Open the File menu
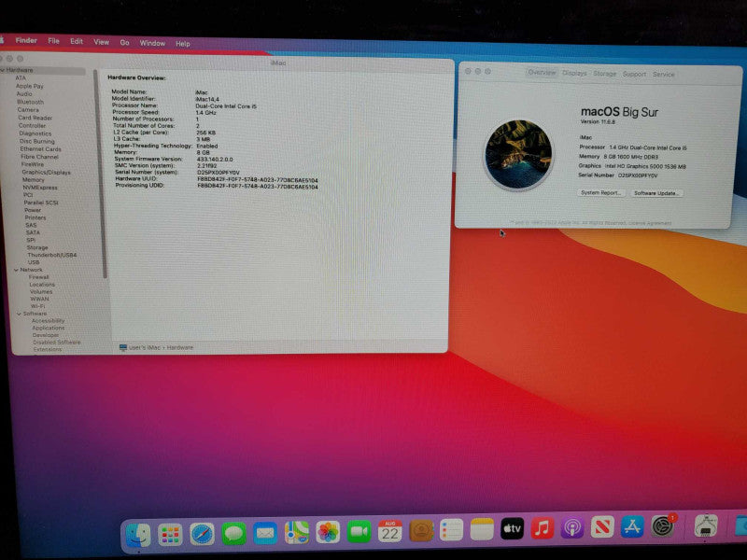This screenshot has height=560, width=747. (x=54, y=41)
